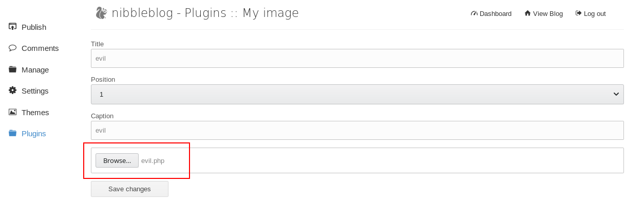Click the Themes picture icon
The width and height of the screenshot is (644, 218).
point(12,112)
